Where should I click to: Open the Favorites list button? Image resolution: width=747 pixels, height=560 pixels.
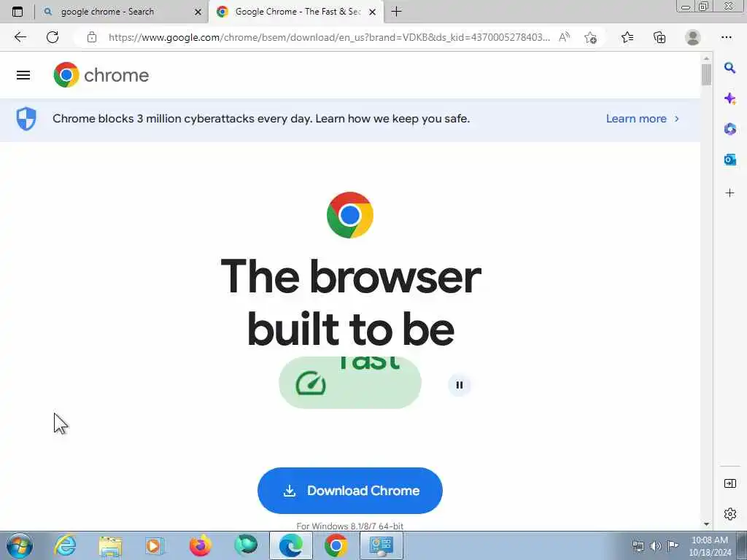click(x=627, y=37)
